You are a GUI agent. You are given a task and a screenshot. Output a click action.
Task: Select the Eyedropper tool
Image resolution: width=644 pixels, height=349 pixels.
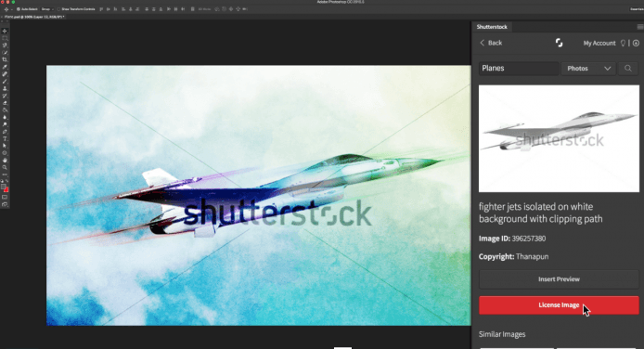click(x=5, y=67)
